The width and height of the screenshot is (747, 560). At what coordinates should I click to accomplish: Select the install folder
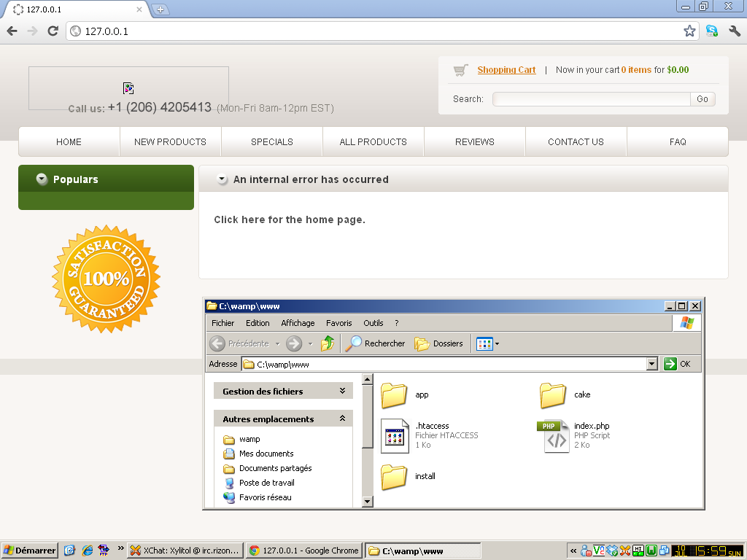408,476
